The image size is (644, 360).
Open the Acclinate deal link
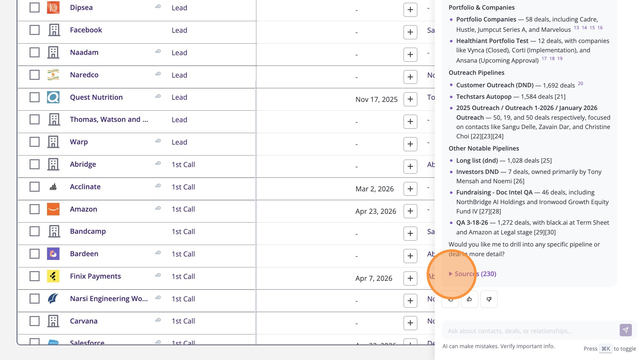coord(85,187)
